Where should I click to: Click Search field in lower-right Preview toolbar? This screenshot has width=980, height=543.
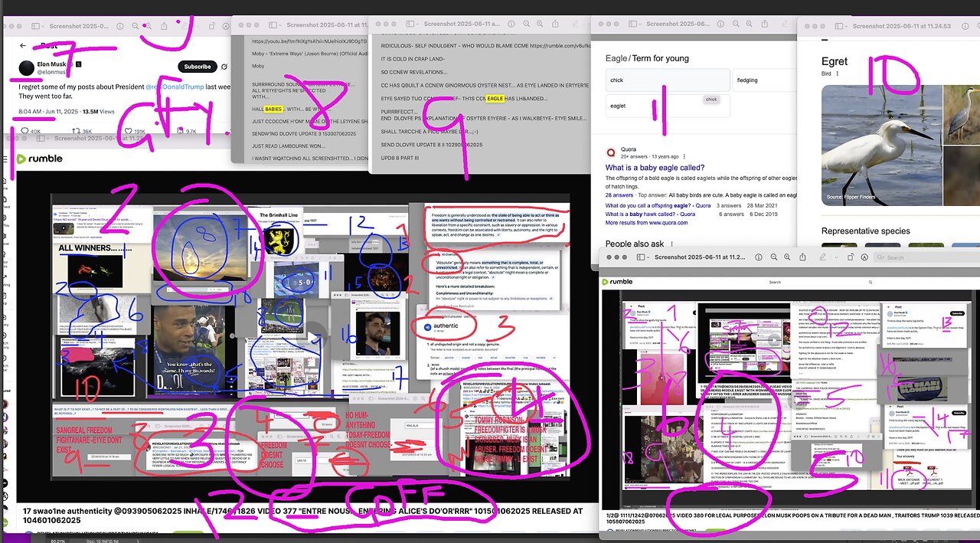(x=928, y=257)
